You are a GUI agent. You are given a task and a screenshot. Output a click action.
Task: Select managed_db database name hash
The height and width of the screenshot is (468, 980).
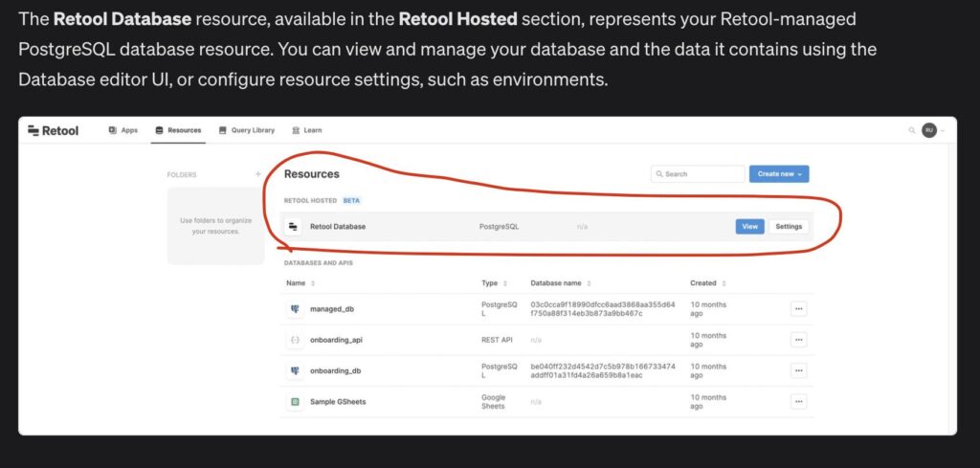tap(603, 309)
